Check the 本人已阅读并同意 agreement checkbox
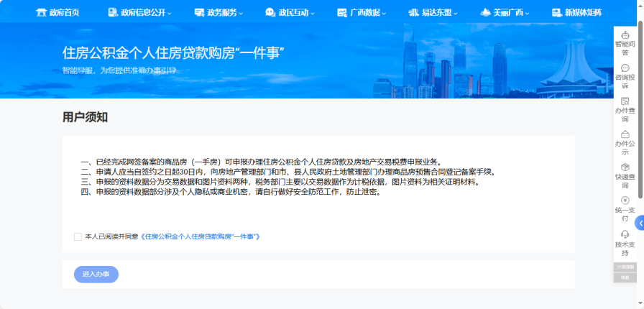Image resolution: width=644 pixels, height=309 pixels. click(x=78, y=236)
